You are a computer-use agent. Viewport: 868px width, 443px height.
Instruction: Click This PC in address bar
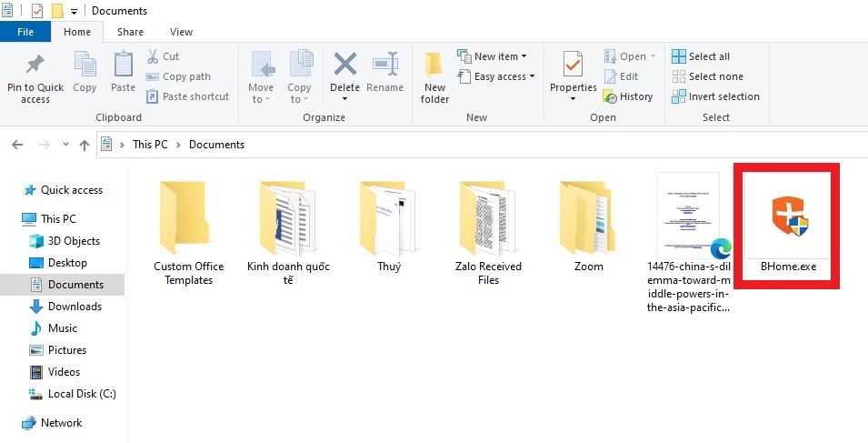click(x=150, y=145)
